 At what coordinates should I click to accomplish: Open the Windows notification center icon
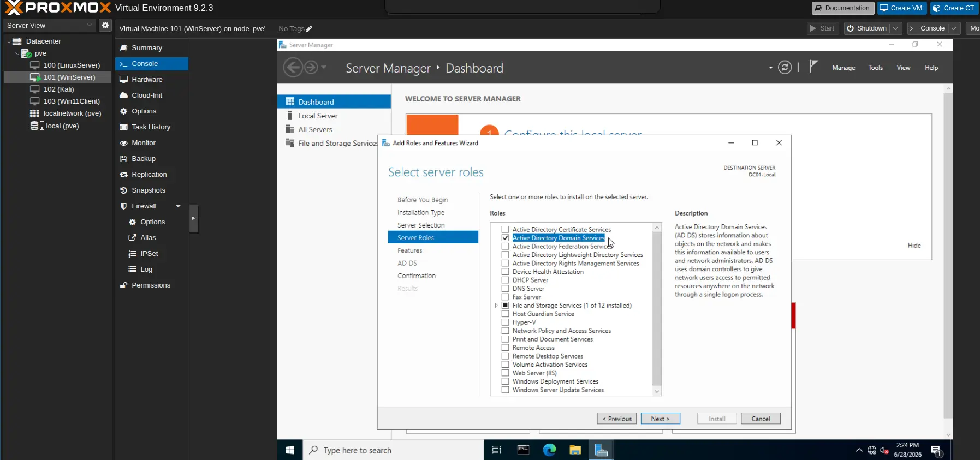point(936,451)
